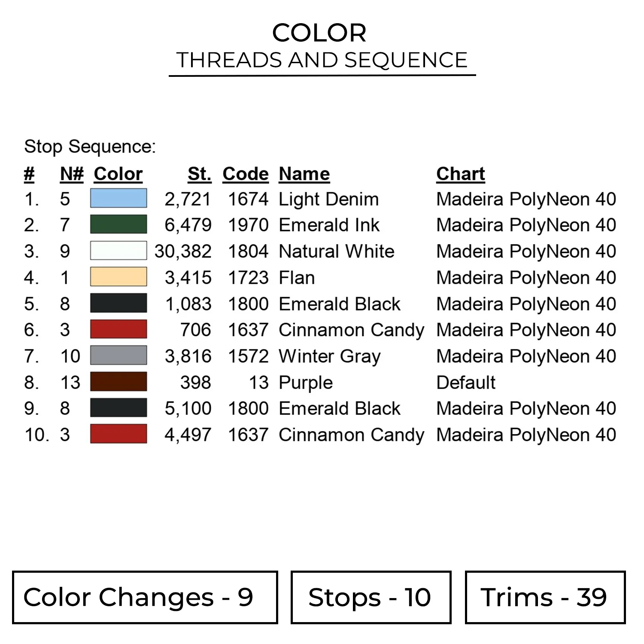The height and width of the screenshot is (644, 644).
Task: Select the Emerald Ink green swatch
Action: pyautogui.click(x=118, y=225)
